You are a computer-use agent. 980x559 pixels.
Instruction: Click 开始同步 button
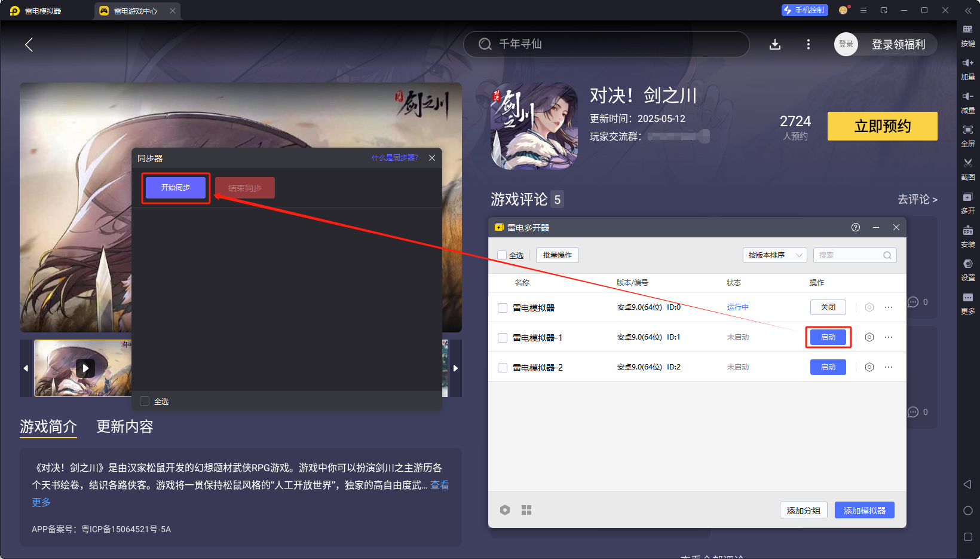(x=176, y=188)
